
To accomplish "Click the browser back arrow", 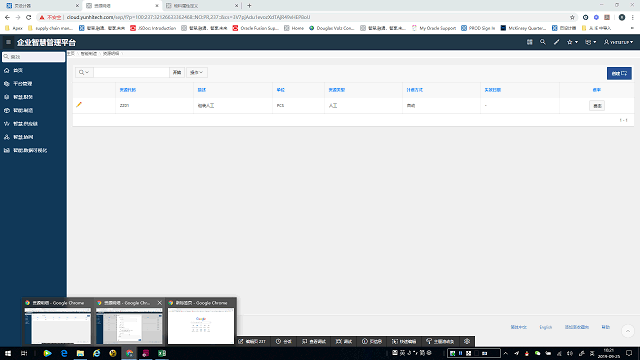I will tap(7, 17).
